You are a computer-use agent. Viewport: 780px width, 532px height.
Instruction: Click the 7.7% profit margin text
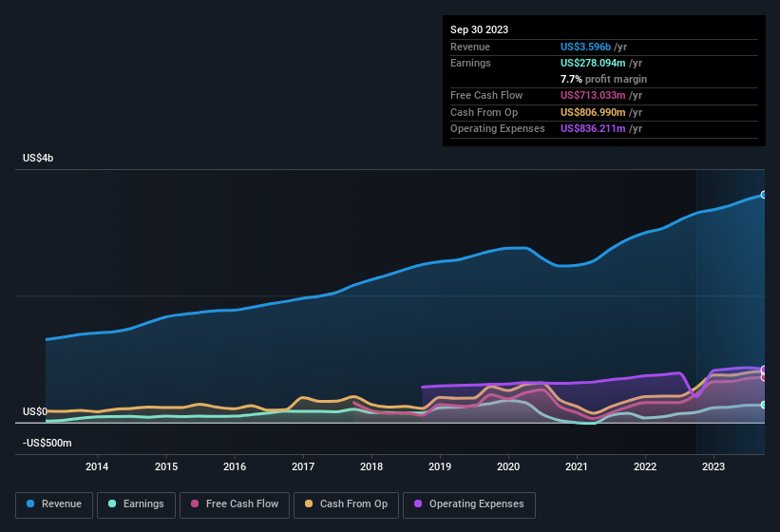[603, 79]
